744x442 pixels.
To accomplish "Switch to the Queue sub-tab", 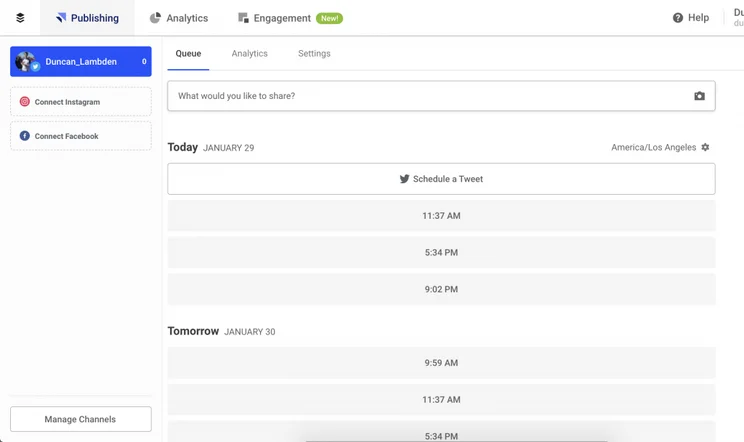I will (x=188, y=54).
